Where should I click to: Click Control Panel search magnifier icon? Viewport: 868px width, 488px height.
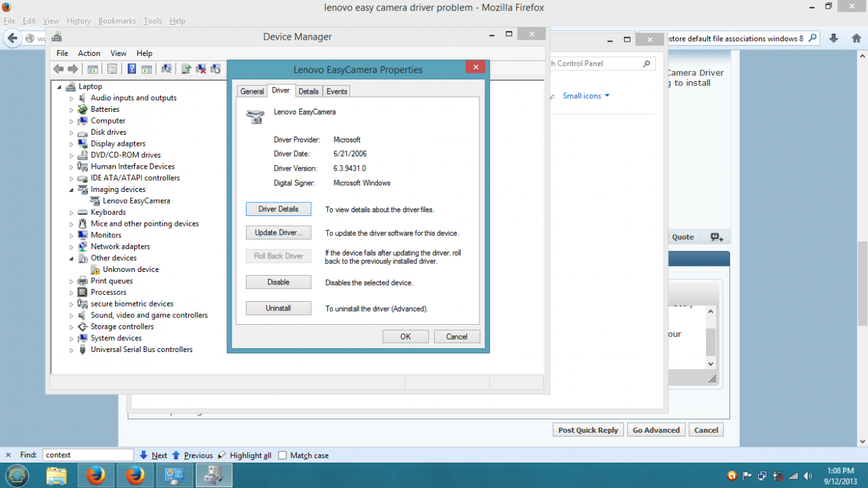(646, 64)
